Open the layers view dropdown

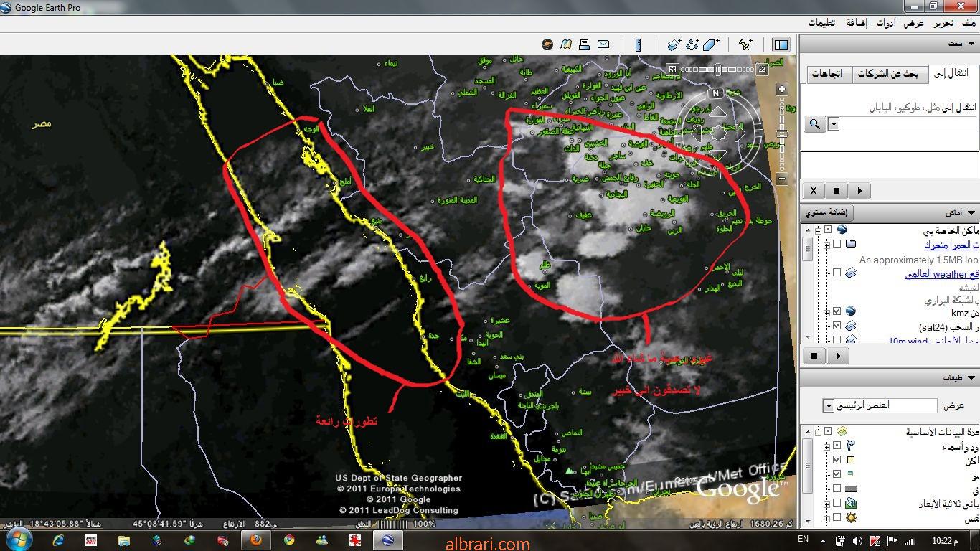[829, 406]
